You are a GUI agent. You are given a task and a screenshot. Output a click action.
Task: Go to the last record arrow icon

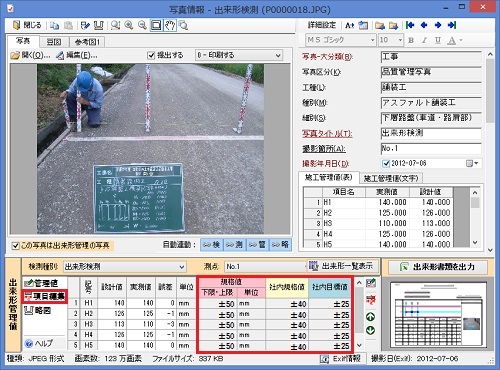452,25
